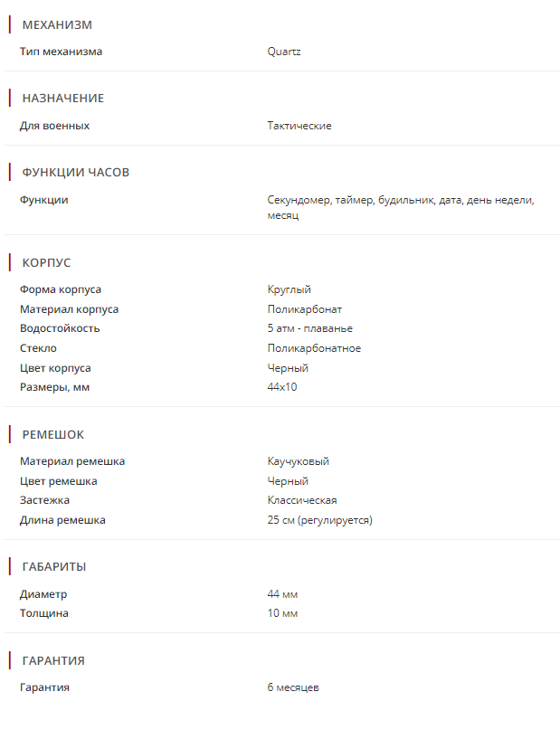560x739 pixels.
Task: Select the Тактические value text
Action: pos(299,126)
